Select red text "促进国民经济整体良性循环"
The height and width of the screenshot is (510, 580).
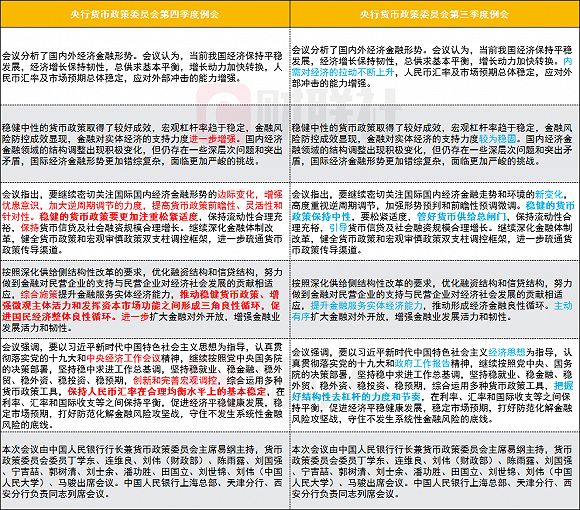coord(141,311)
